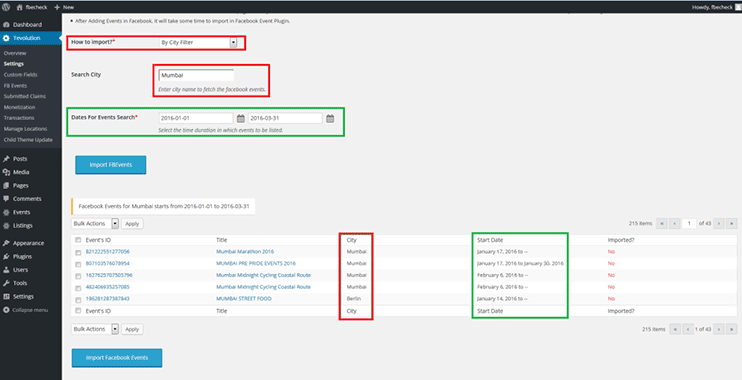Screen dimensions: 742x380
Task: Click Berlin in the City column
Action: [353, 299]
